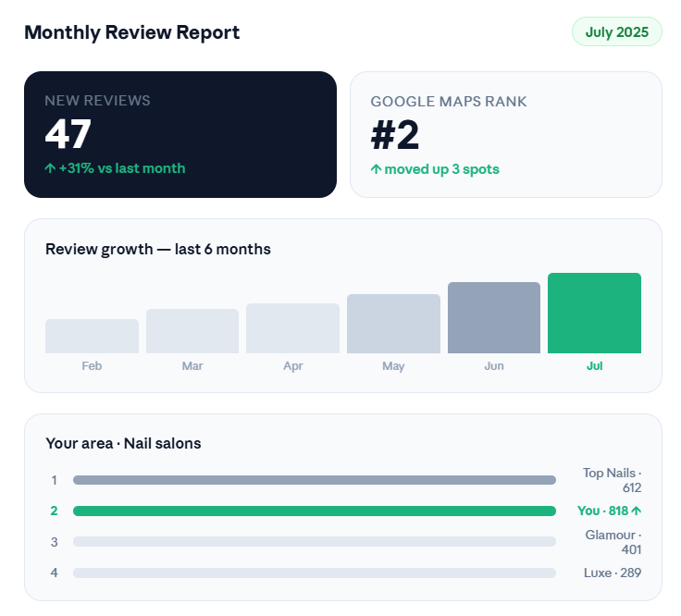Image resolution: width=681 pixels, height=616 pixels.
Task: Click the green Jul axis label
Action: (595, 366)
